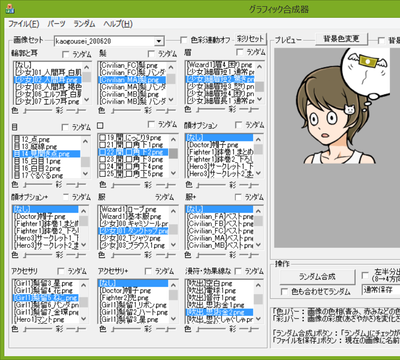Screen dimensions: 400x360
Task: Toggle the 色彩連動オフ checkbox
Action: 183,40
